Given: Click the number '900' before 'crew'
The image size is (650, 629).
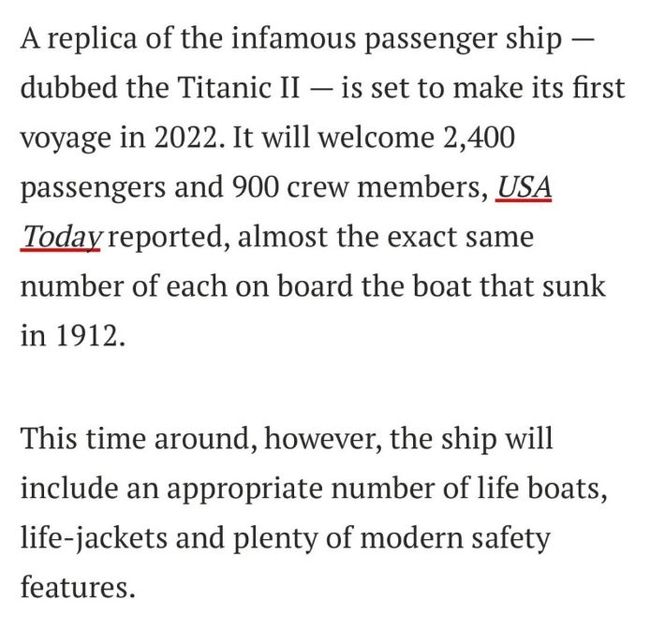Looking at the screenshot, I should 255,187.
